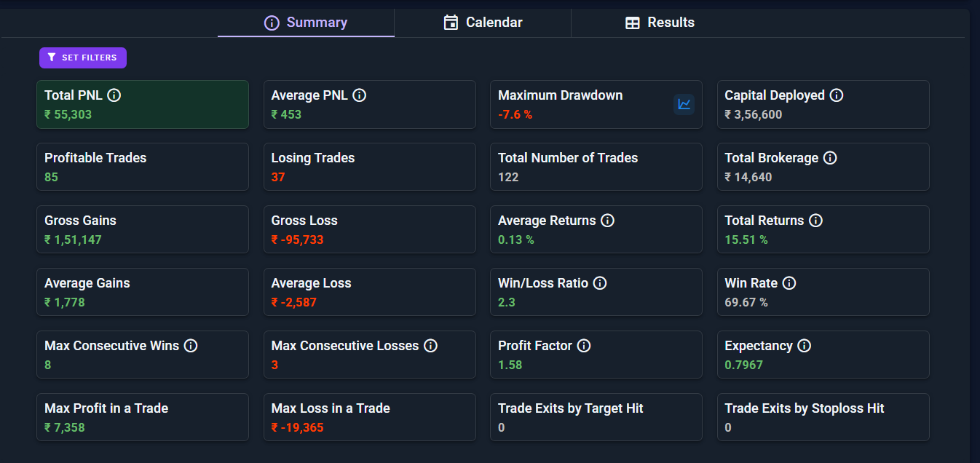This screenshot has height=463, width=980.
Task: Show info for Win/Loss Ratio
Action: (x=600, y=283)
